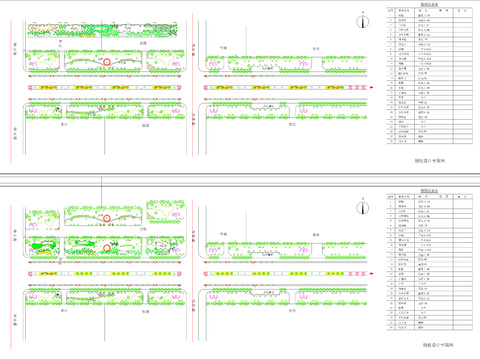480x360 pixels.
Task: Select the upper plant schedule table heading
Action: (x=429, y=4)
